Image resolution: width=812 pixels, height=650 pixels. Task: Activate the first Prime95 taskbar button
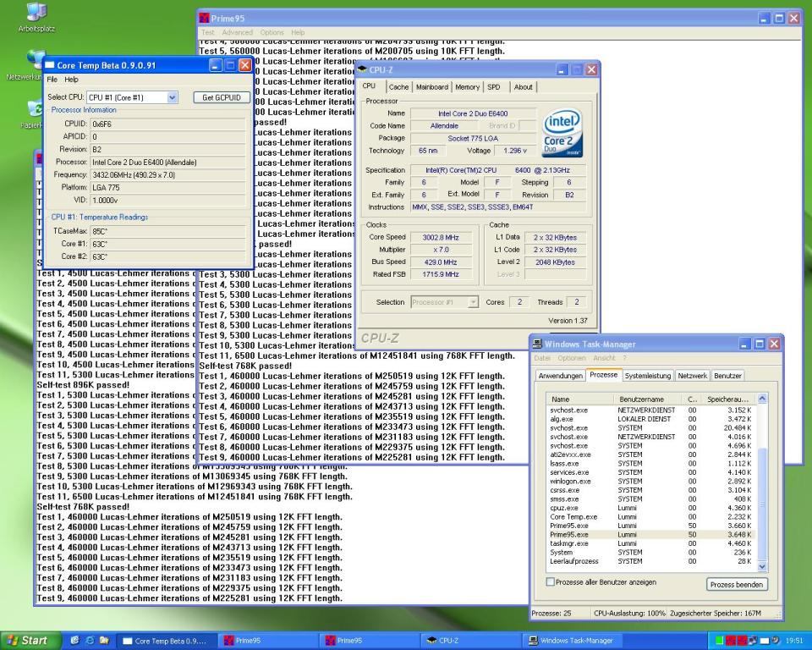(x=268, y=642)
